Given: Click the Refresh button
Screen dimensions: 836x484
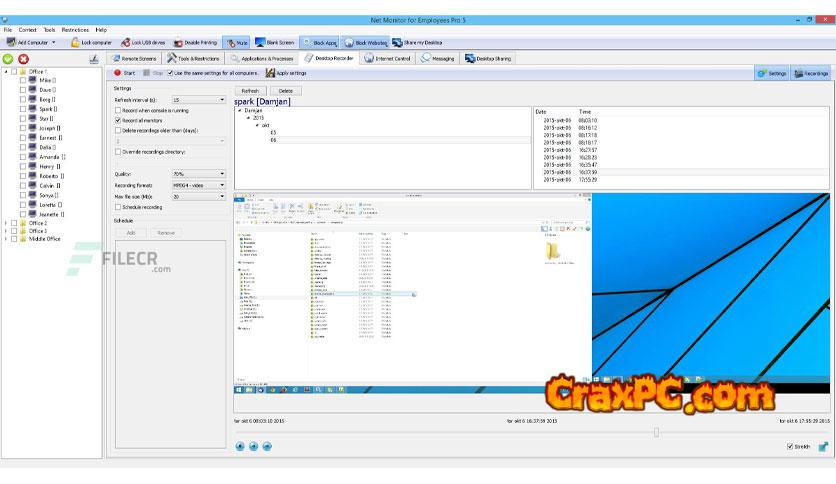Looking at the screenshot, I should pyautogui.click(x=250, y=91).
